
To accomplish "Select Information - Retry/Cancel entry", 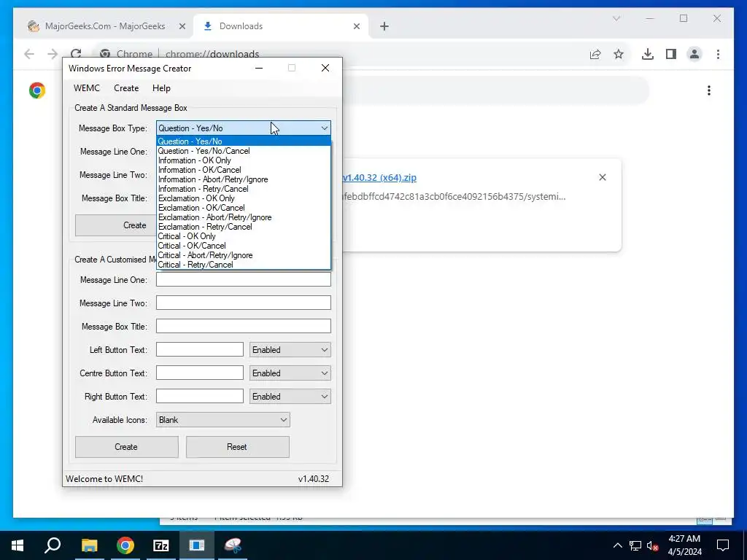I will coord(244,189).
